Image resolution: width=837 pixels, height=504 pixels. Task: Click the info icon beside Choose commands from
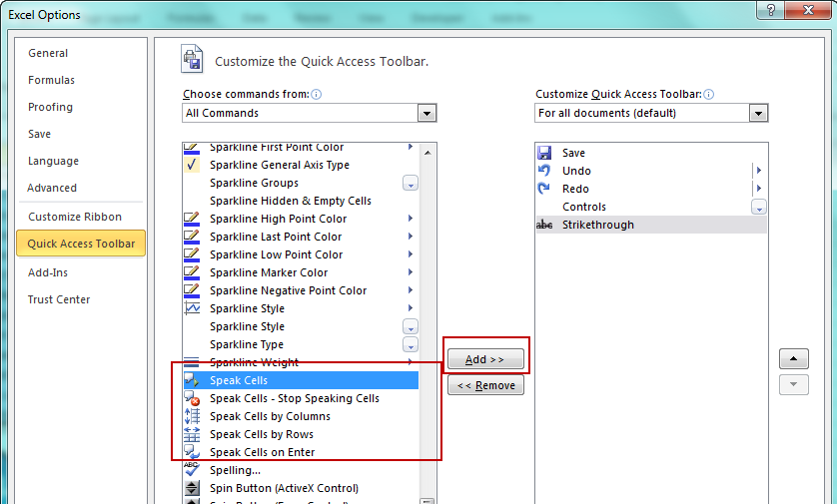click(x=316, y=95)
